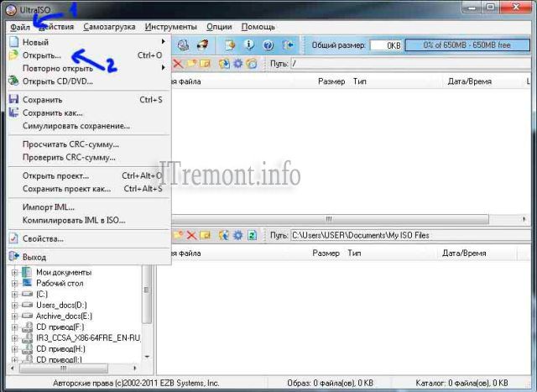Click the blue info 'i' toolbar icon
The height and width of the screenshot is (392, 537).
tap(249, 45)
